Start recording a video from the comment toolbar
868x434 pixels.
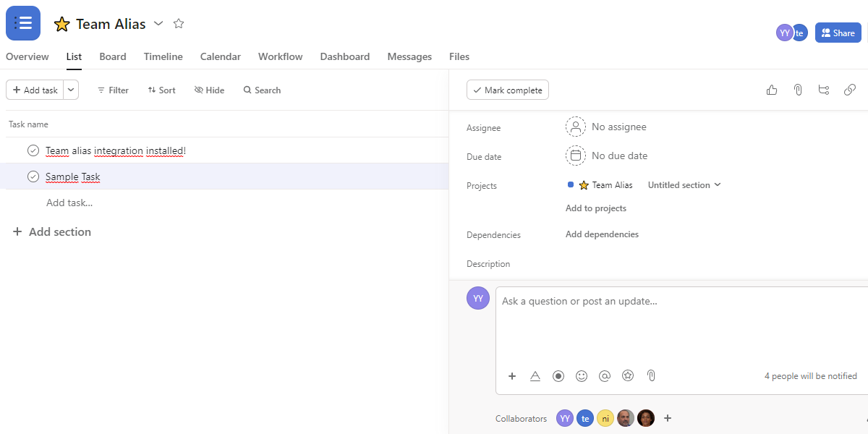pyautogui.click(x=558, y=376)
